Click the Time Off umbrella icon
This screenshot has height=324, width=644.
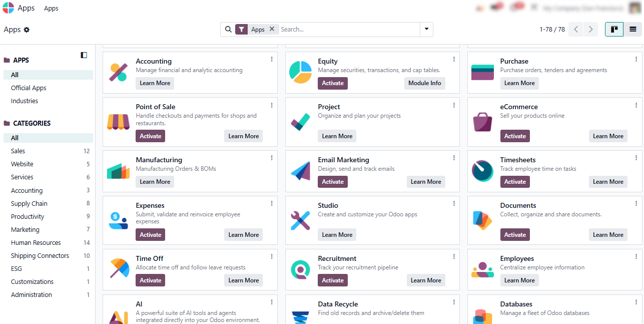click(x=119, y=268)
